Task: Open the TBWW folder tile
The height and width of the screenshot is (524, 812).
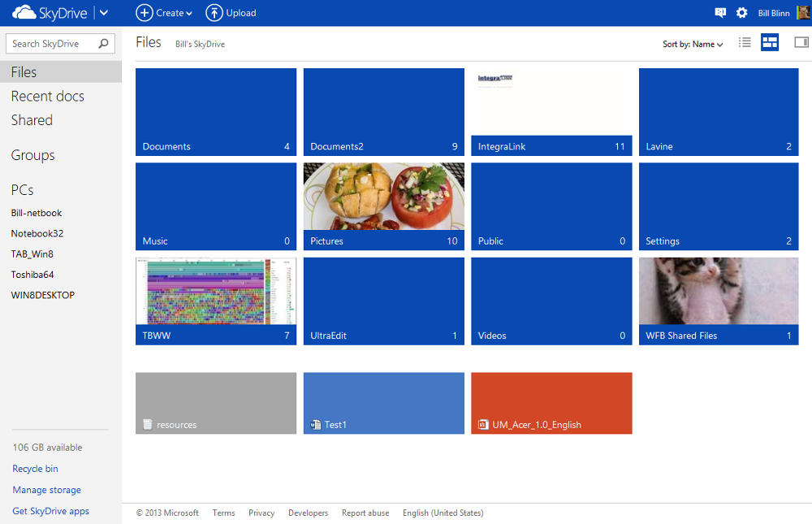Action: [216, 301]
